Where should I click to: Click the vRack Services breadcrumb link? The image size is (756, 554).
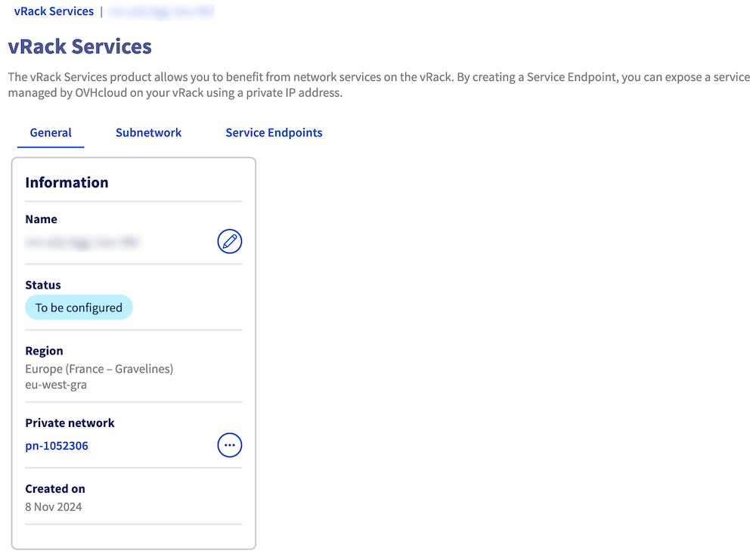54,11
